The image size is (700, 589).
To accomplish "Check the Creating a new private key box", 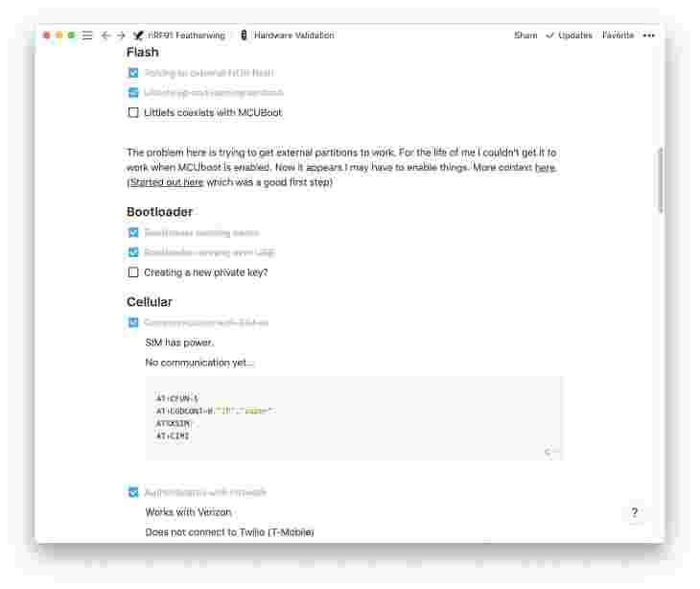I will (133, 271).
